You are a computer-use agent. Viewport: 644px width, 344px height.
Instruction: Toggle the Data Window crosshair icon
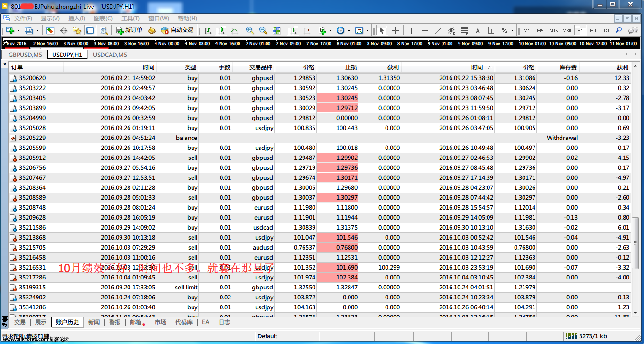click(x=64, y=30)
